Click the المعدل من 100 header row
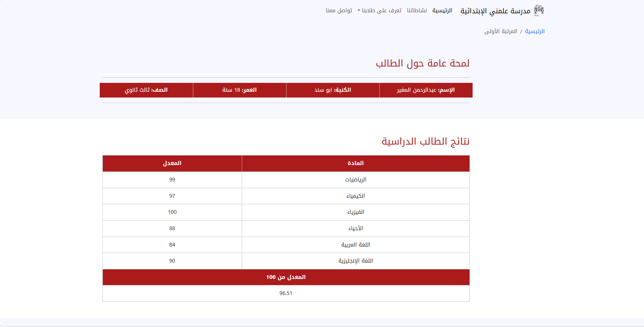This screenshot has width=644, height=327. [286, 277]
